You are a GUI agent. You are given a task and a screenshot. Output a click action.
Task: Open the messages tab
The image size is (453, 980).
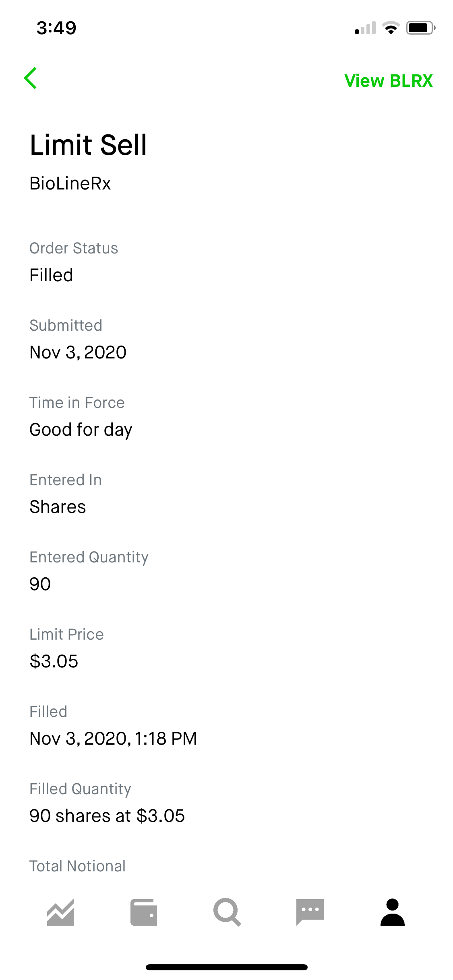[x=310, y=912]
